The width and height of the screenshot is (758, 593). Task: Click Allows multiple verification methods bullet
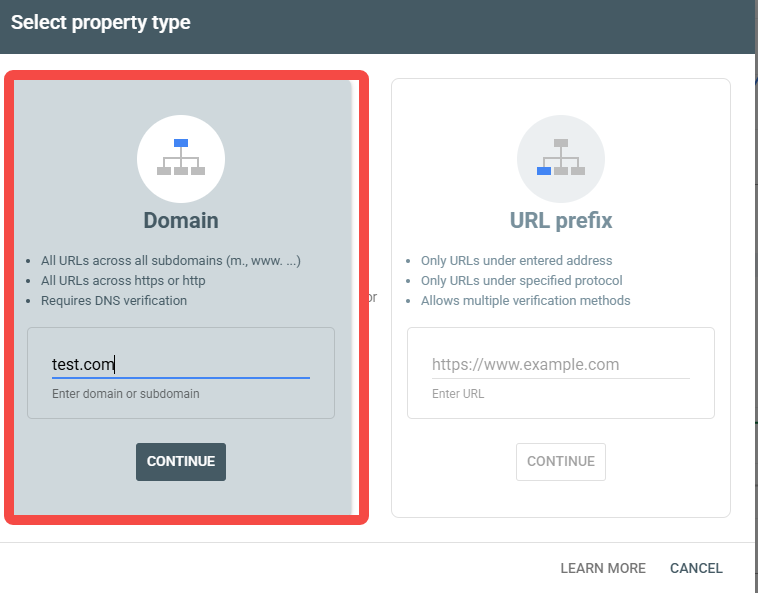[525, 301]
